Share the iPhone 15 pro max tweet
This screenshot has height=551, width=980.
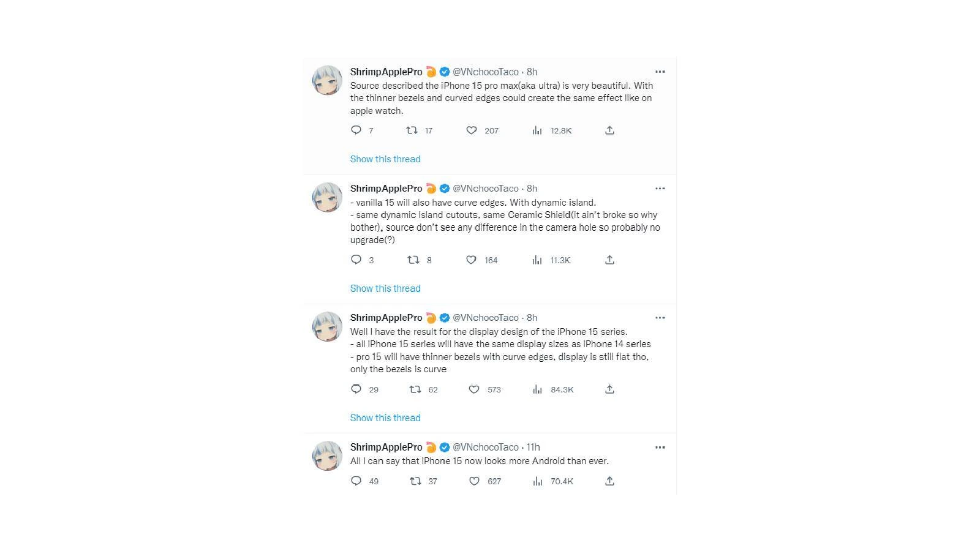click(x=609, y=130)
